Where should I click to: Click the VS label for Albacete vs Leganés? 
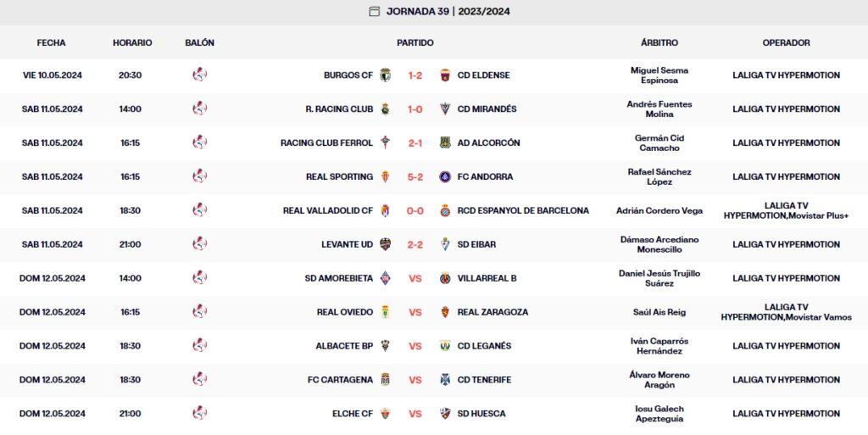click(x=415, y=346)
